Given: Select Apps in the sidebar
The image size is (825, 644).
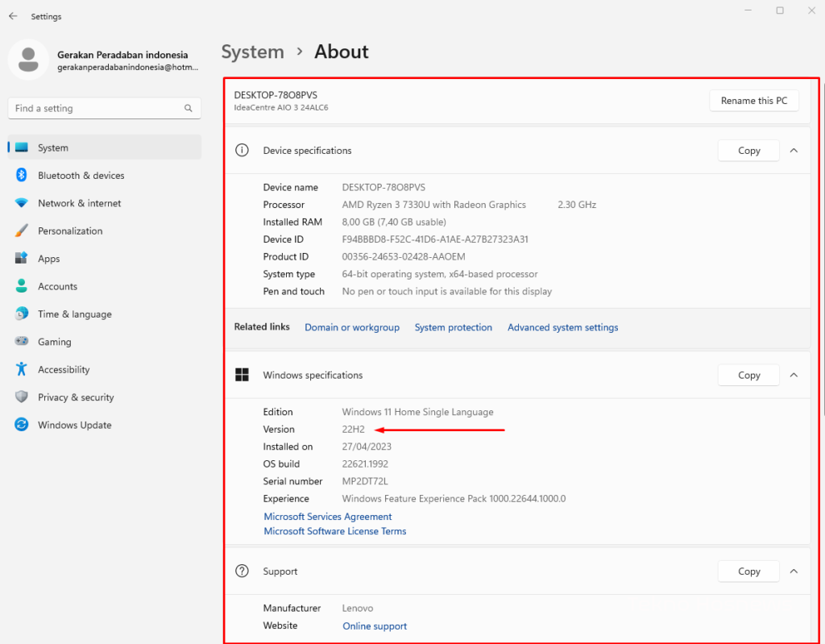Looking at the screenshot, I should pos(104,259).
